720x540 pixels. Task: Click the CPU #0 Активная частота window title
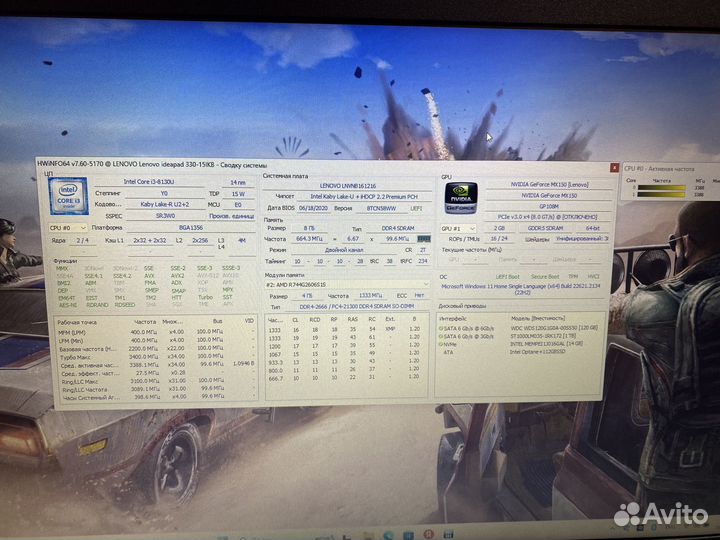(x=659, y=169)
